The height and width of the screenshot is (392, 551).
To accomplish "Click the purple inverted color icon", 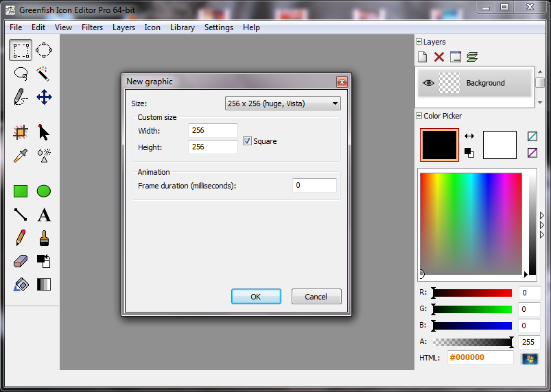I will pyautogui.click(x=532, y=153).
